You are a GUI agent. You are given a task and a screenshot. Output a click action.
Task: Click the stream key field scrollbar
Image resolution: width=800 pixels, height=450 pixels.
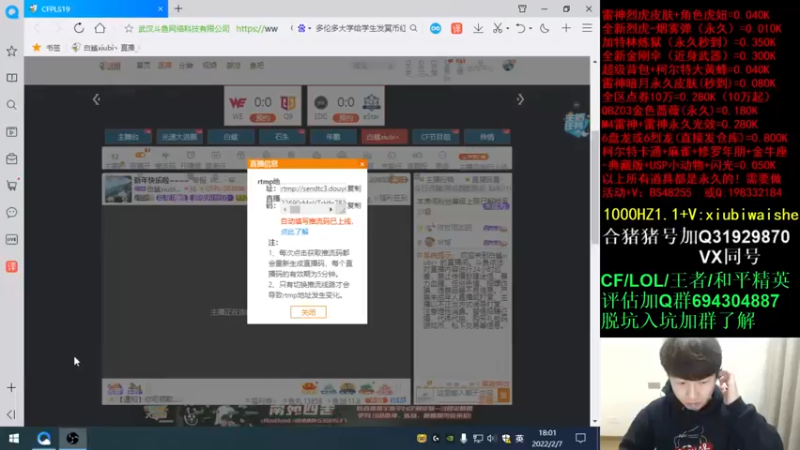click(x=308, y=210)
